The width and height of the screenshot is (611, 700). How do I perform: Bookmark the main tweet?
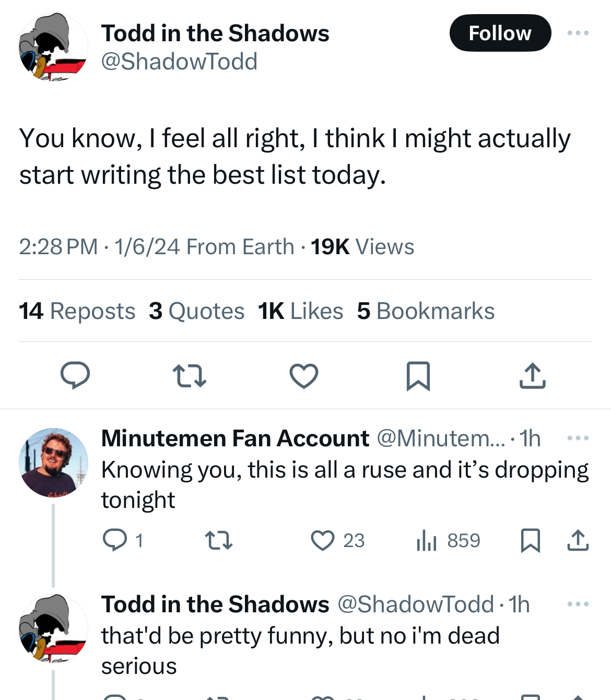pyautogui.click(x=418, y=376)
